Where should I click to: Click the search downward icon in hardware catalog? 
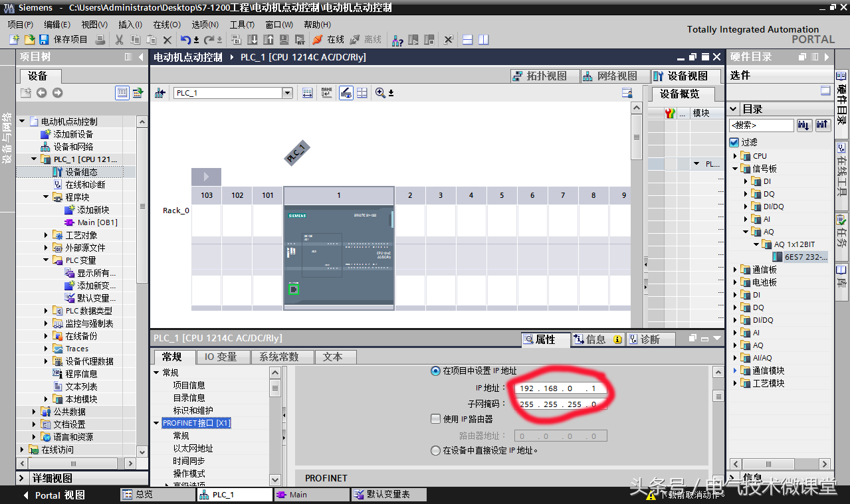point(804,125)
